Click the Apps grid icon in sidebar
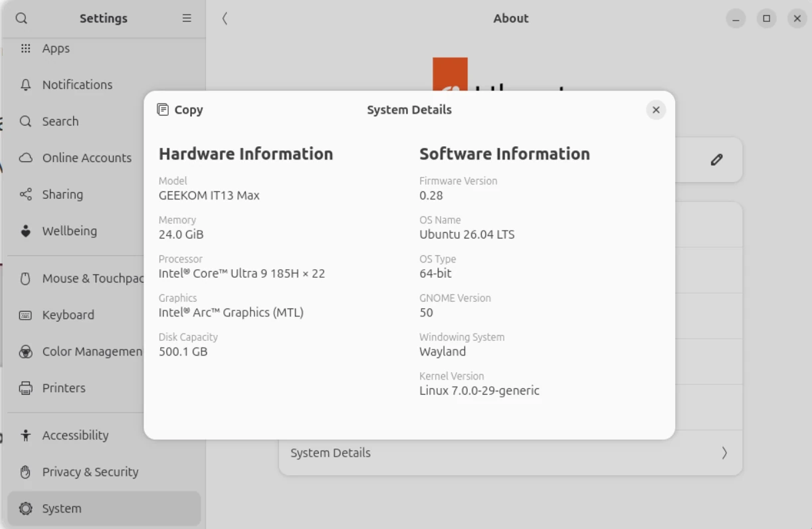Screen dimensions: 812x529 [x=25, y=49]
